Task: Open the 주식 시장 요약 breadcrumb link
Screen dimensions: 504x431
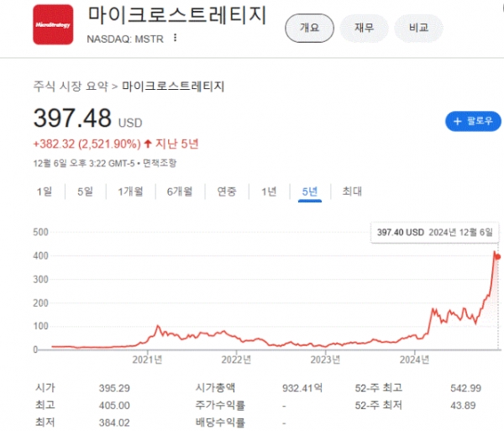Action: pyautogui.click(x=71, y=87)
